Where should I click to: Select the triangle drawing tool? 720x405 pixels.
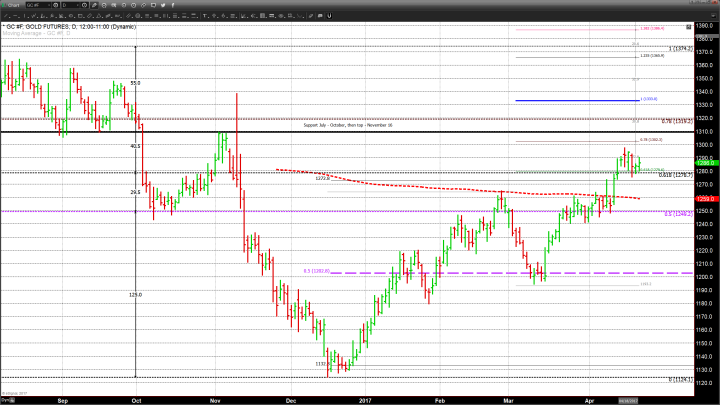pos(99,16)
